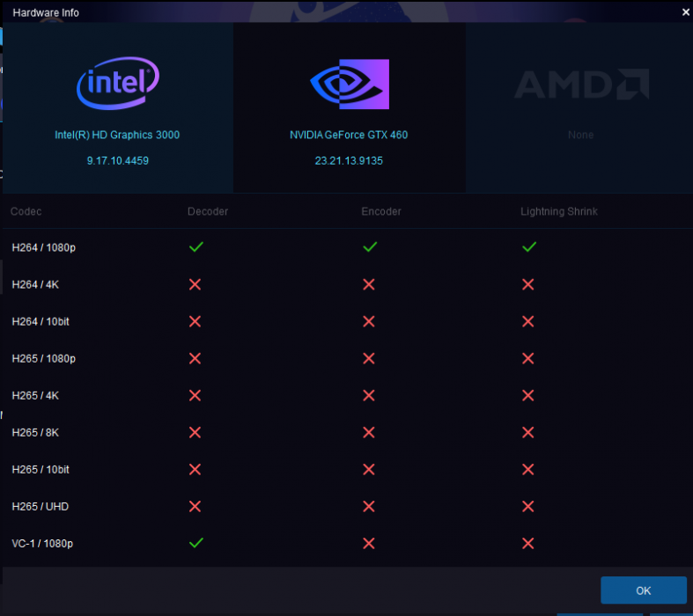Click the H264 / 4K Decoder red cross
The height and width of the screenshot is (616, 693).
tap(195, 284)
